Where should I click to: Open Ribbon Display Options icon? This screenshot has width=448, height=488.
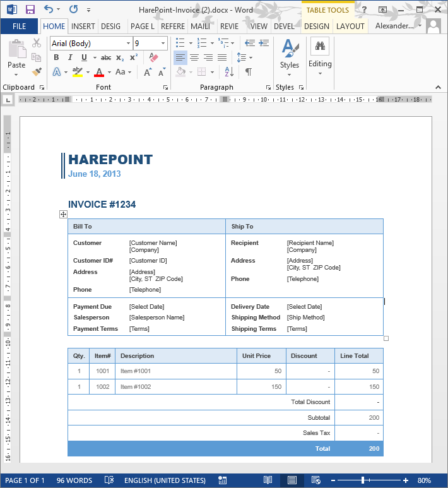(x=382, y=9)
